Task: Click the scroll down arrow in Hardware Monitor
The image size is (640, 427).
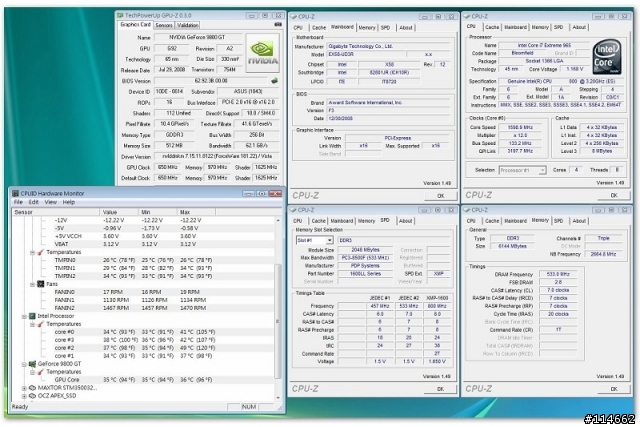Action: point(278,398)
